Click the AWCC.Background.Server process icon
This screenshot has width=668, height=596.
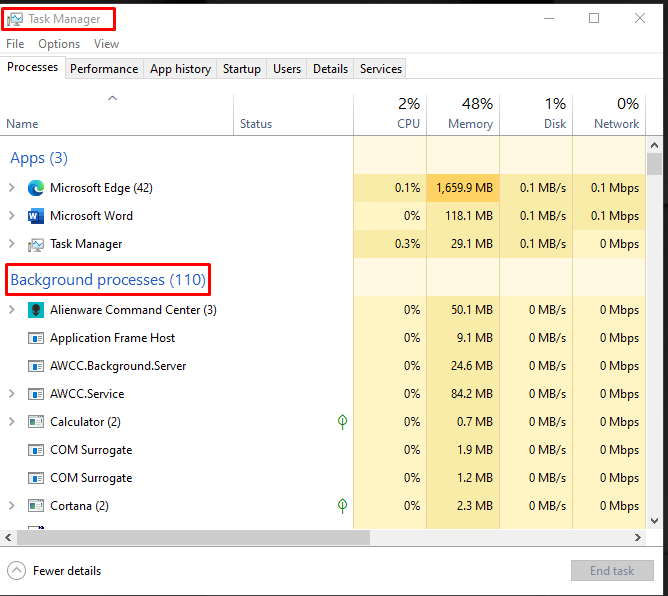coord(36,366)
